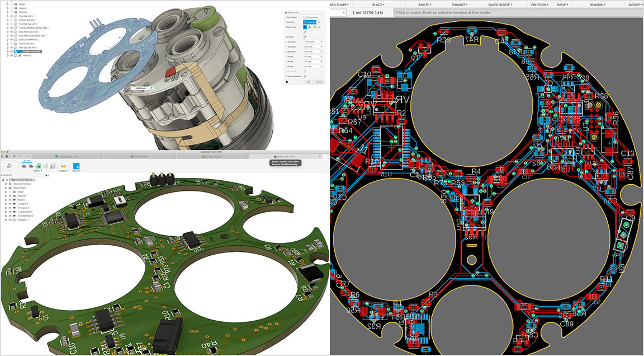Viewport: 644px width, 356px height.
Task: Toggle the Capture Position checkbox
Action: point(305,76)
